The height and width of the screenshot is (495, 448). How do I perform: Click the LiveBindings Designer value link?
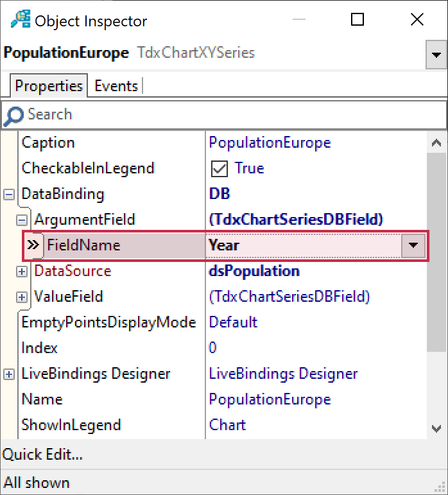(x=283, y=374)
